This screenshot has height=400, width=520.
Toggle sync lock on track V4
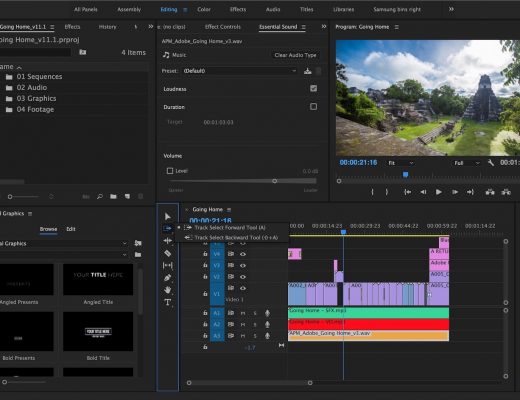(x=230, y=254)
